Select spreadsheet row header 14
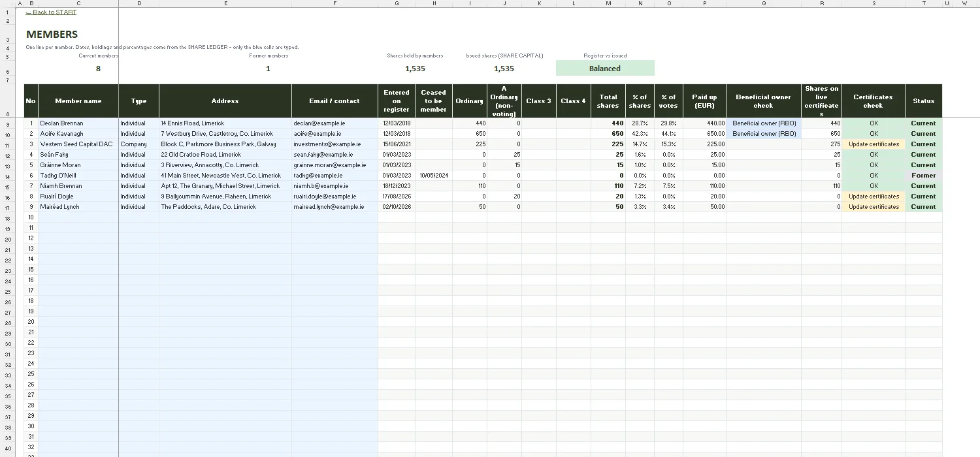Image resolution: width=980 pixels, height=457 pixels. click(7, 177)
